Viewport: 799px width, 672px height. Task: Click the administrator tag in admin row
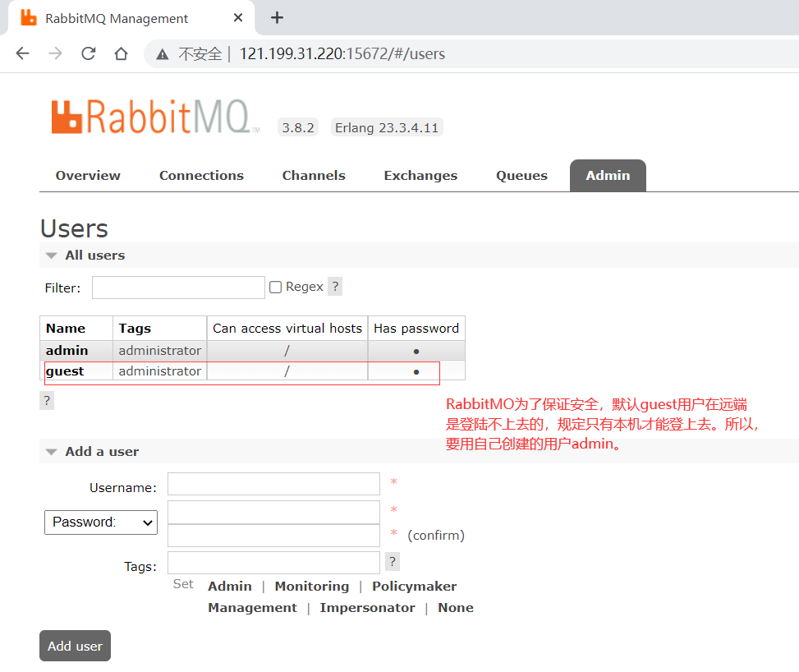160,351
